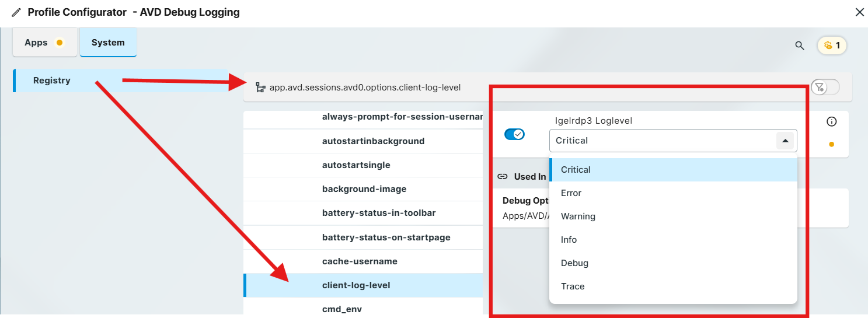868x318 pixels.
Task: Click the changed settings counter badge
Action: [832, 46]
